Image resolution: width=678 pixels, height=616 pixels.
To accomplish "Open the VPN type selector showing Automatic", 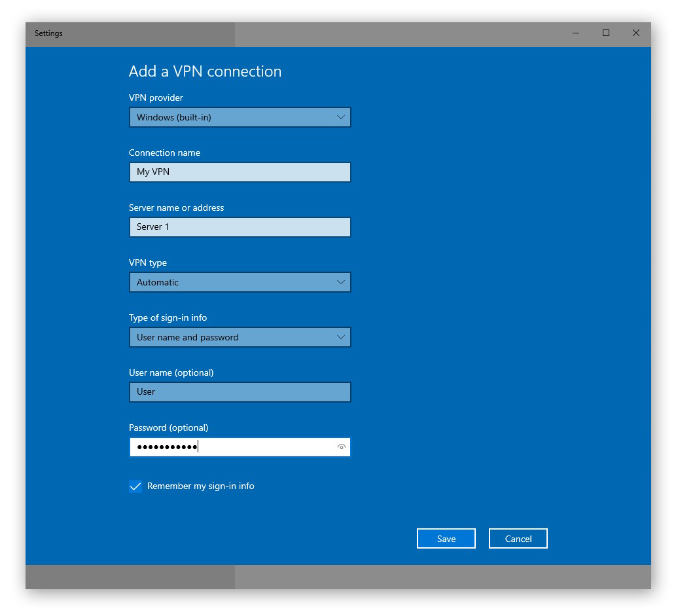I will tap(240, 282).
